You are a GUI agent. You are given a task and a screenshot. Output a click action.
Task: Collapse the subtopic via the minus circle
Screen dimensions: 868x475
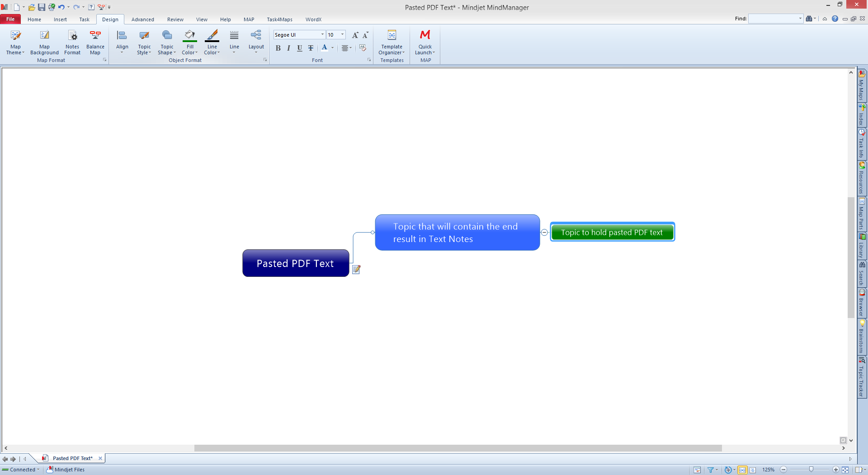tap(544, 233)
